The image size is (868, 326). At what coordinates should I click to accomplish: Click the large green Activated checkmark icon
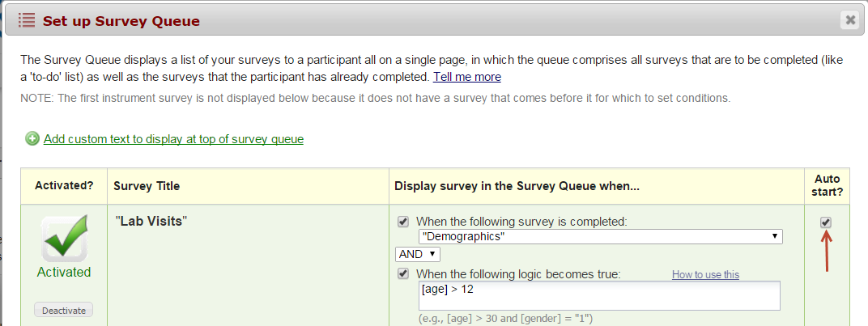click(x=64, y=240)
